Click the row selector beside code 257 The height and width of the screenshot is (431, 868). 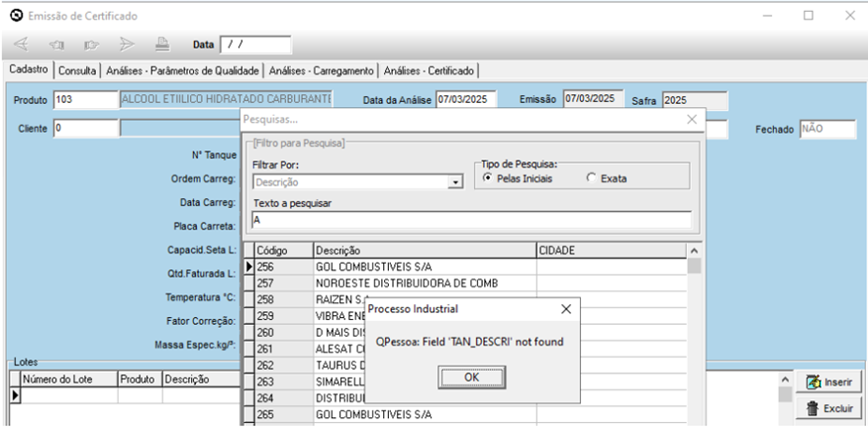click(248, 283)
